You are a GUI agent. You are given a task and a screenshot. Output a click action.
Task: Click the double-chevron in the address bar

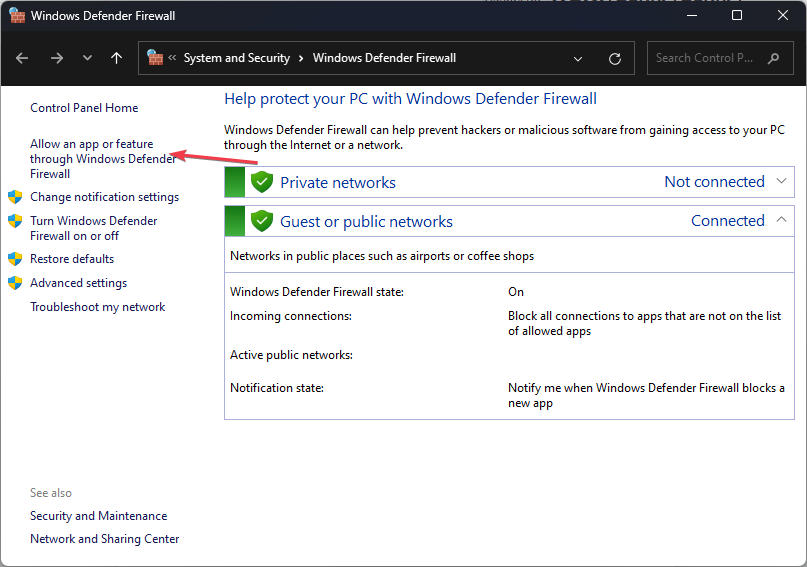point(172,58)
